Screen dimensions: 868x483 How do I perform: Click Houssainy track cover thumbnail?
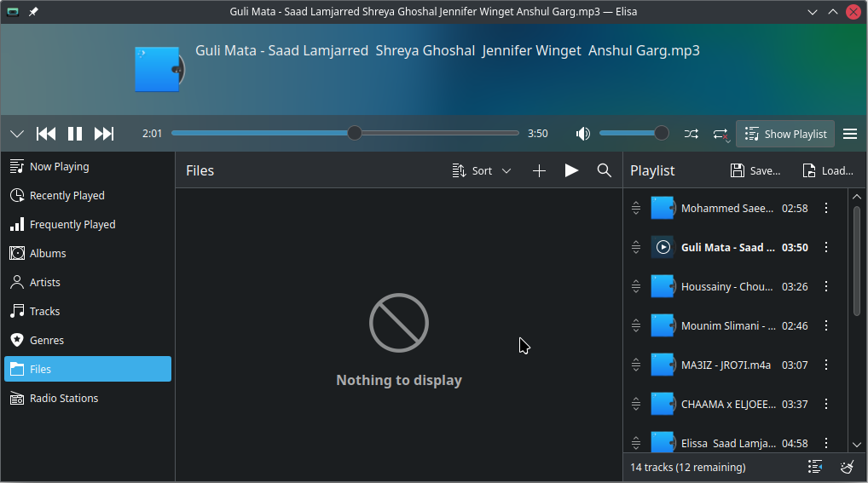coord(663,286)
